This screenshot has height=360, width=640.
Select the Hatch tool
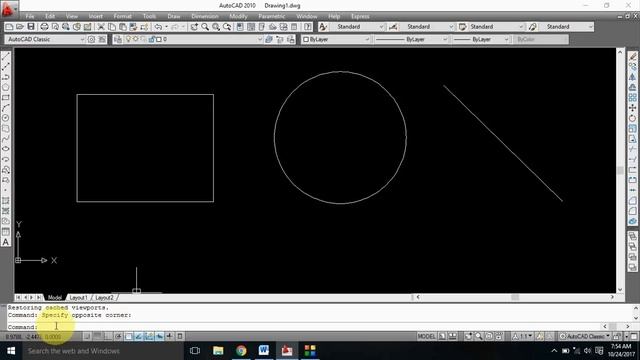point(6,200)
